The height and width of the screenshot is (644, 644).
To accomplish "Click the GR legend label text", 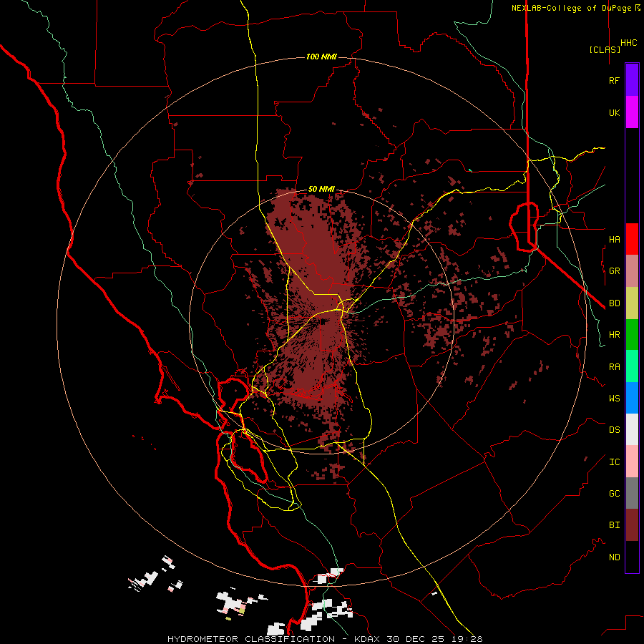I will point(614,271).
